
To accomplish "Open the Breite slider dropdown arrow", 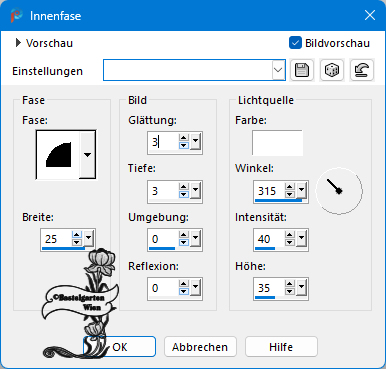I will (88, 238).
